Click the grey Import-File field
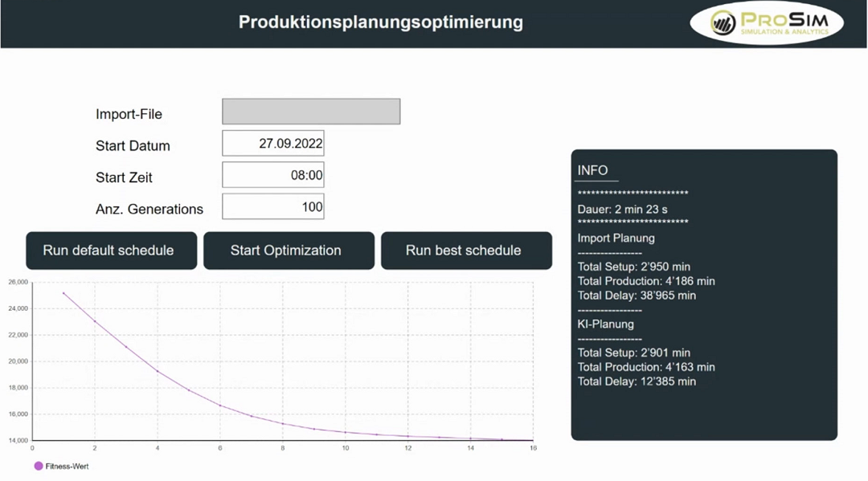 [x=311, y=112]
